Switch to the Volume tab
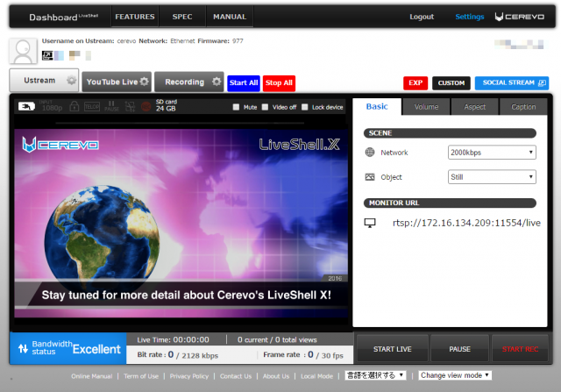561x392 pixels. pos(426,107)
